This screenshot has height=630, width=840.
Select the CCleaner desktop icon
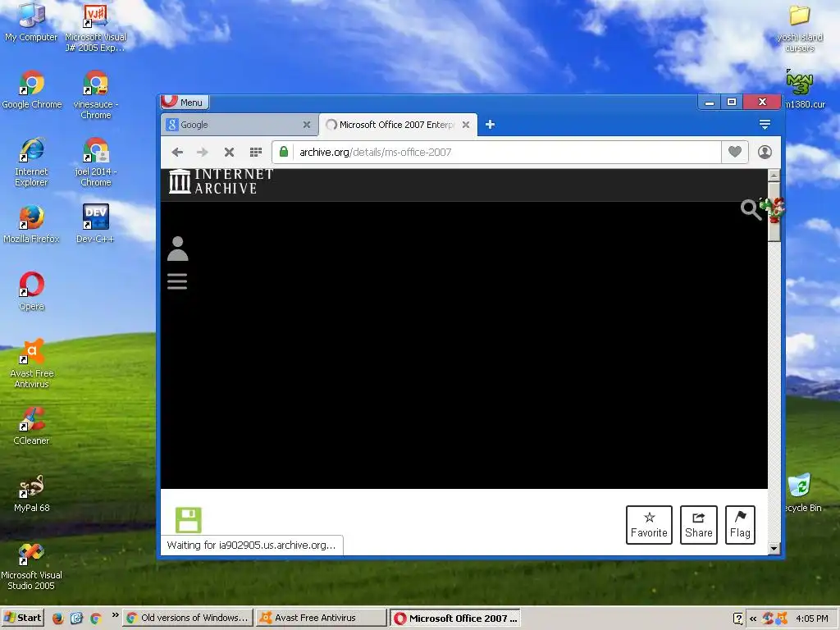(31, 426)
